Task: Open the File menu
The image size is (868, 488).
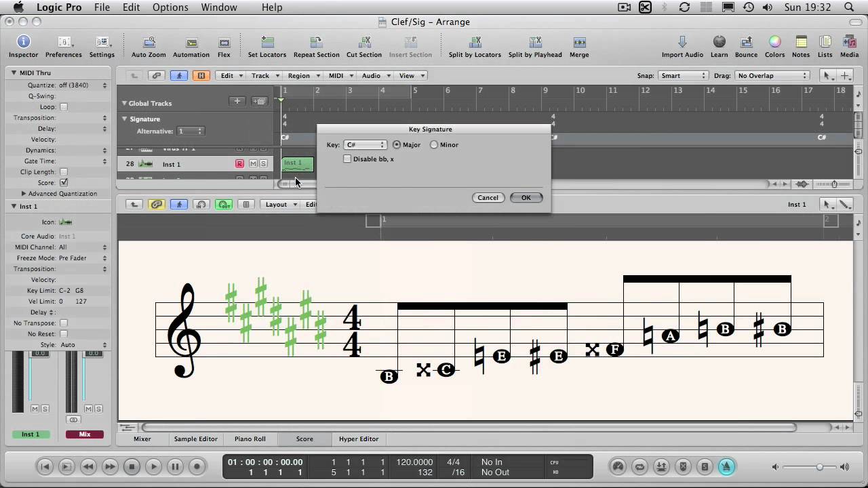Action: click(x=102, y=7)
